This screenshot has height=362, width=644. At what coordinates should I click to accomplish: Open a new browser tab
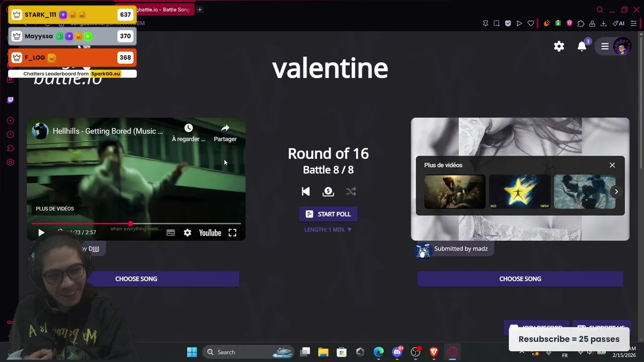pyautogui.click(x=200, y=10)
